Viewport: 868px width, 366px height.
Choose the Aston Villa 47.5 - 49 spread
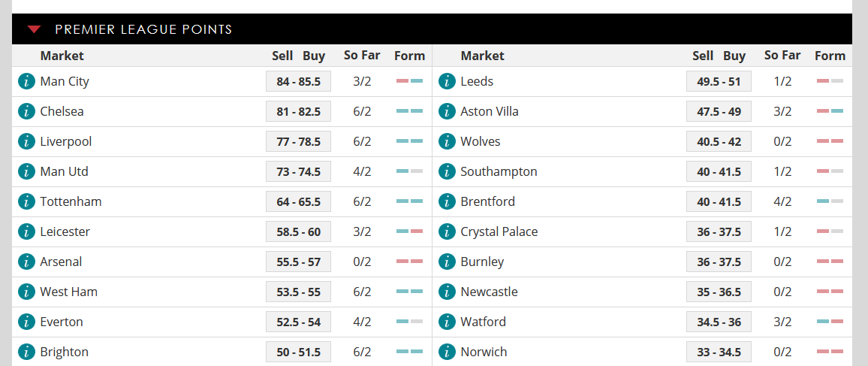click(x=719, y=112)
